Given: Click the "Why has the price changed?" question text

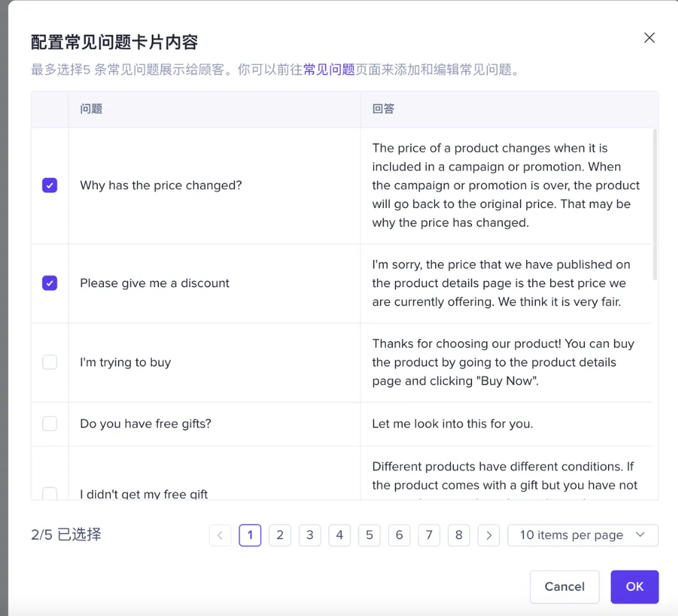Looking at the screenshot, I should pos(161,185).
